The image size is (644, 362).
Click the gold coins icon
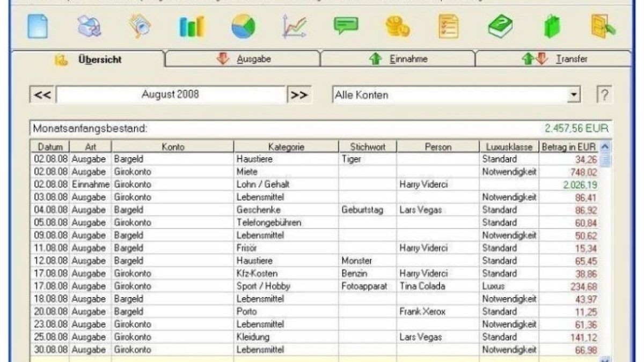coord(397,27)
